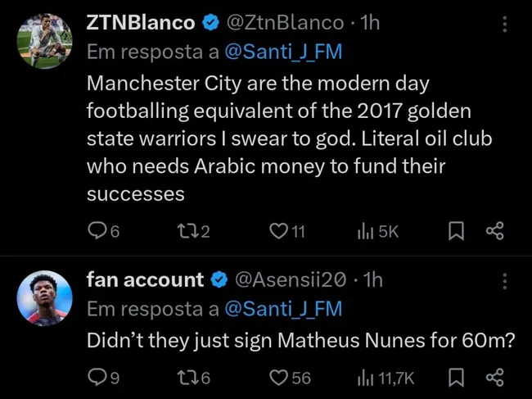Screen dimensions: 532x399
Task: View analytics for the 11,7K views tweet
Action: pyautogui.click(x=365, y=377)
